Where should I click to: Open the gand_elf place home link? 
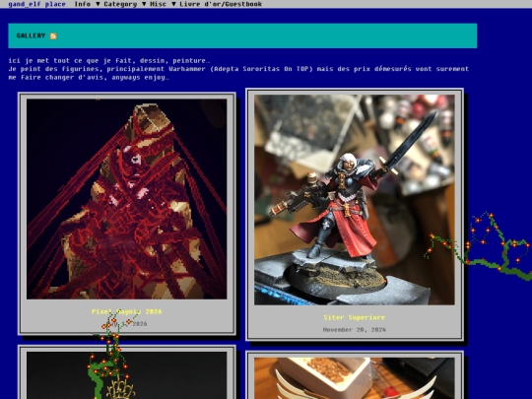(36, 4)
